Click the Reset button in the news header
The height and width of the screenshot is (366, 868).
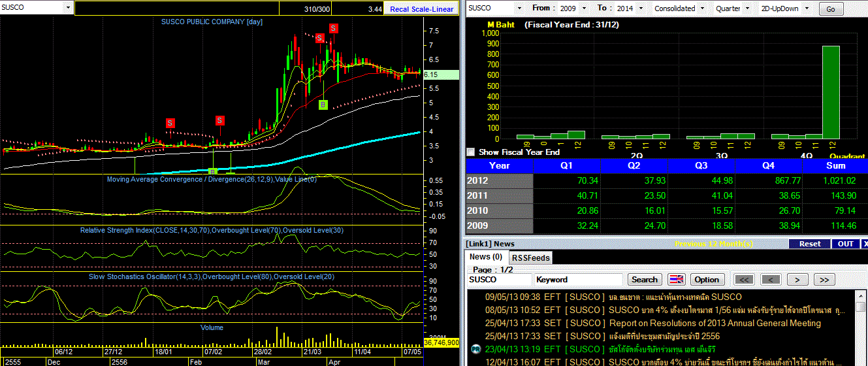(x=810, y=244)
